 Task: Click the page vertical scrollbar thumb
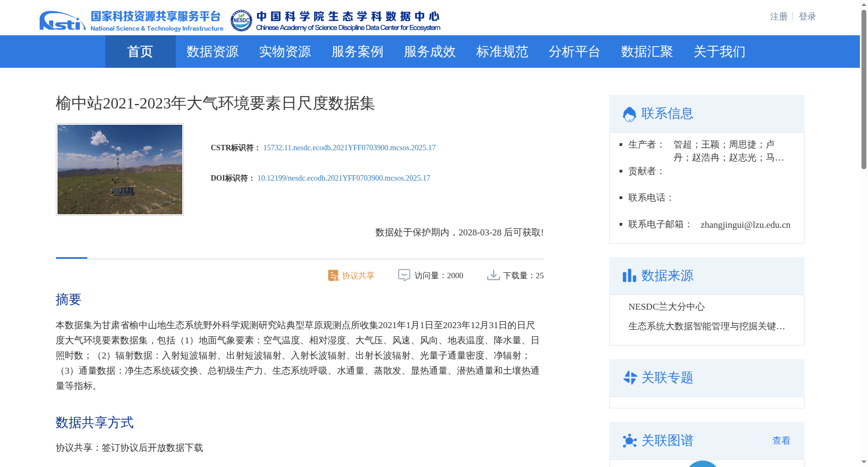coord(864,89)
